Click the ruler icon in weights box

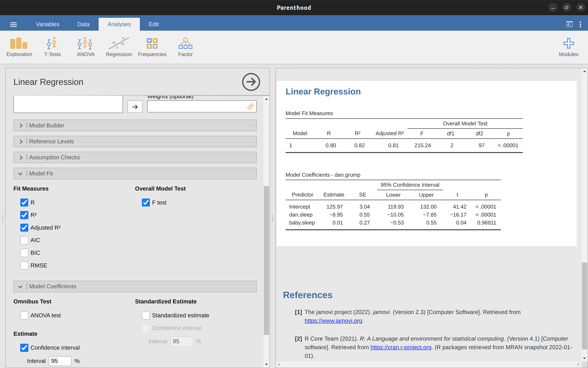pyautogui.click(x=251, y=106)
